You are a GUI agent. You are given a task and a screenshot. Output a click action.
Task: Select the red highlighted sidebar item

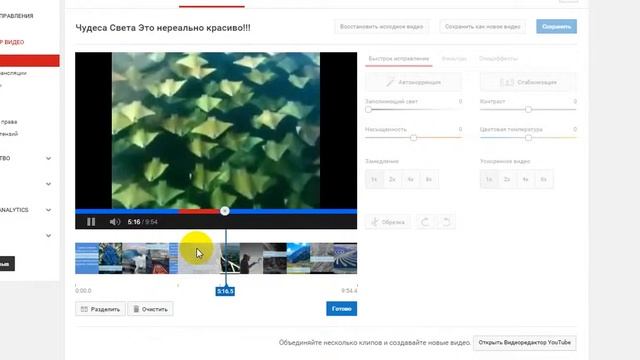tap(29, 60)
